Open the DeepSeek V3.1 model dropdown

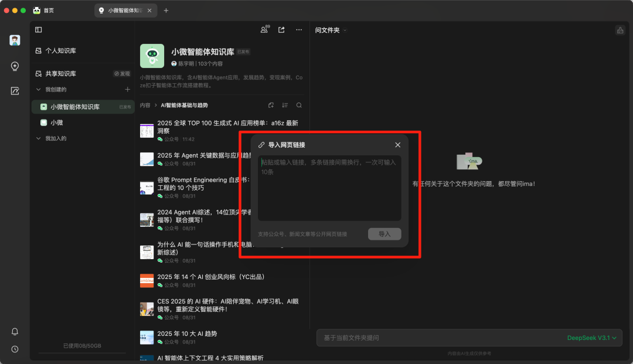point(592,338)
